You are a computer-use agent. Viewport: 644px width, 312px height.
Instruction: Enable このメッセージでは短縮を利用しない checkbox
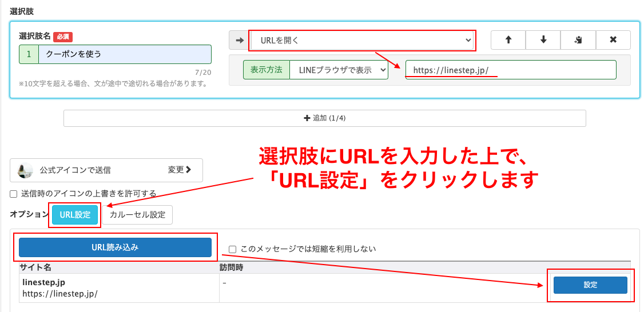coord(232,249)
